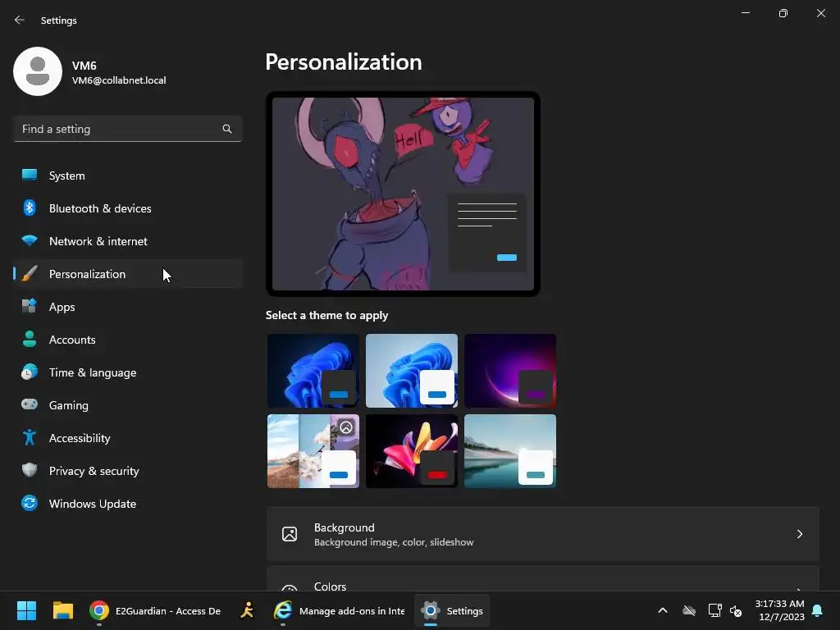Screen dimensions: 840x630
Task: Click the muted volume tray icon
Action: [x=737, y=610]
